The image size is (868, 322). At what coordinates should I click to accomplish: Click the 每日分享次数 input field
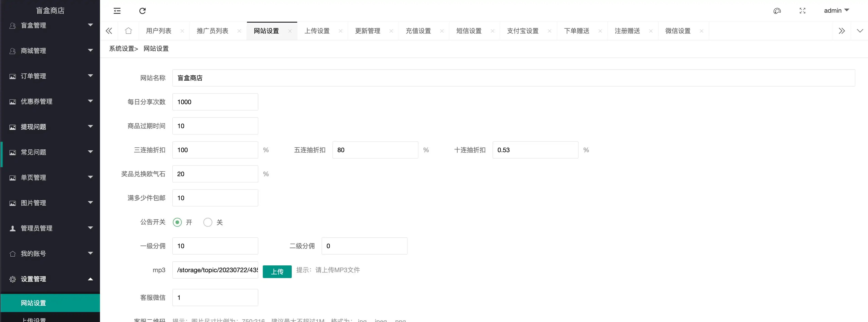[215, 102]
